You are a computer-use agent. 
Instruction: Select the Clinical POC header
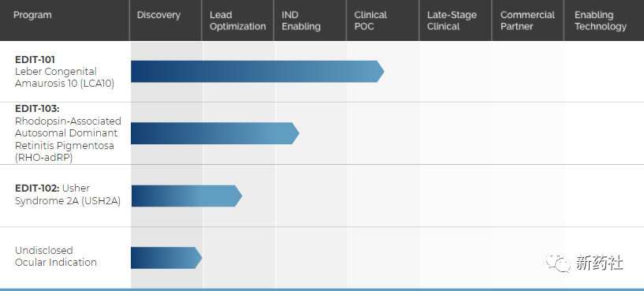(370, 21)
